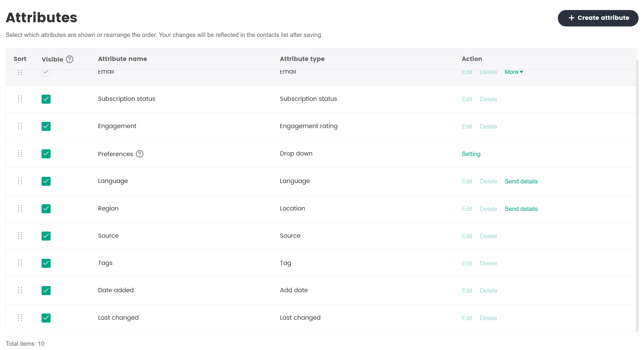644x350 pixels.
Task: Click Send details for Language attribute
Action: (521, 181)
